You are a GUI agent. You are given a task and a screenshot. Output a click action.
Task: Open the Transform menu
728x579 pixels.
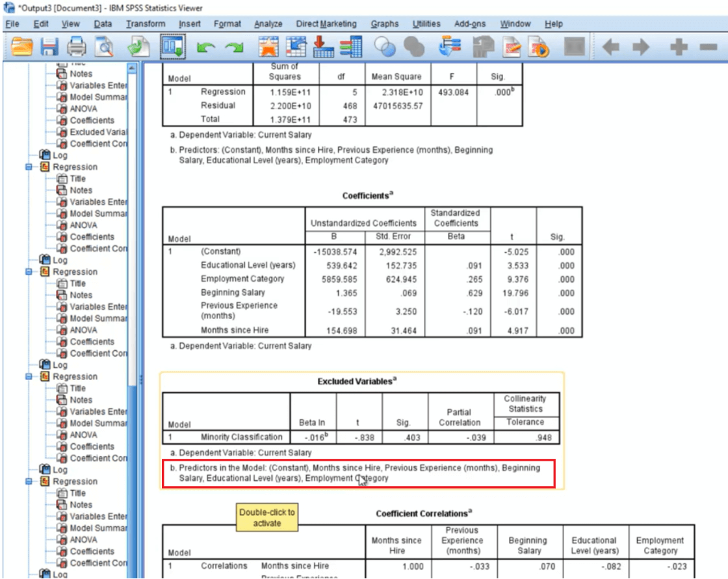pyautogui.click(x=146, y=23)
